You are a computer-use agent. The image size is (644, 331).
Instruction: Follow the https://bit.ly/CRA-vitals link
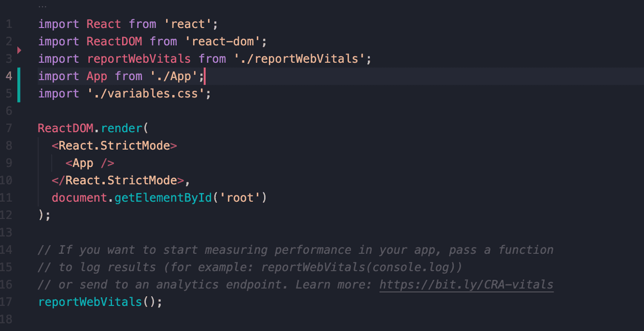click(x=466, y=285)
